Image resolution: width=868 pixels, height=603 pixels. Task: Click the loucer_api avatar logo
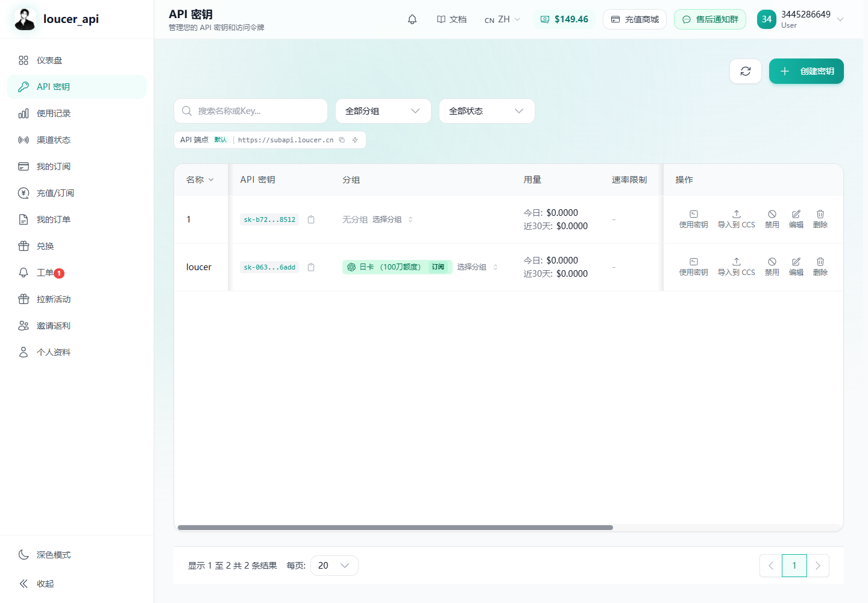click(25, 19)
